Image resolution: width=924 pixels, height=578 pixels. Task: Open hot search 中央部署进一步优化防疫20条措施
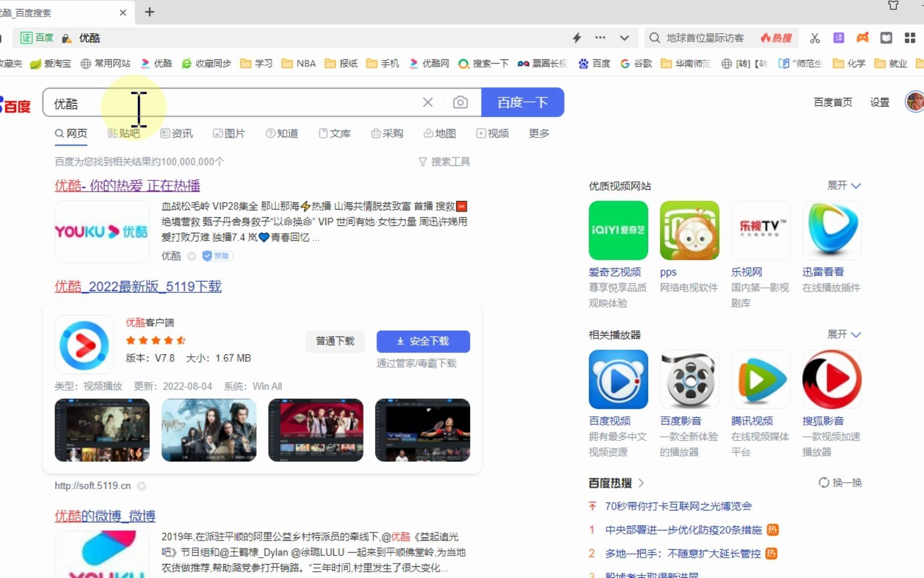click(683, 530)
